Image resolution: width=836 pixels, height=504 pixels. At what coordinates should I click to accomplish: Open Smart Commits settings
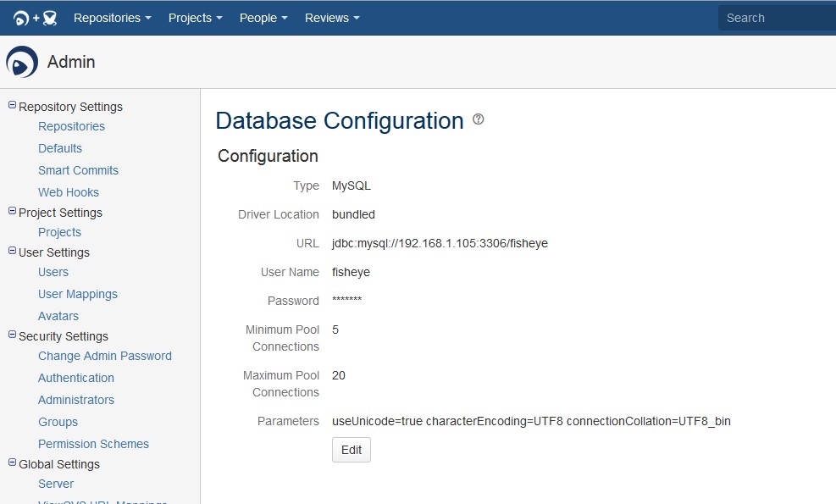[x=79, y=170]
